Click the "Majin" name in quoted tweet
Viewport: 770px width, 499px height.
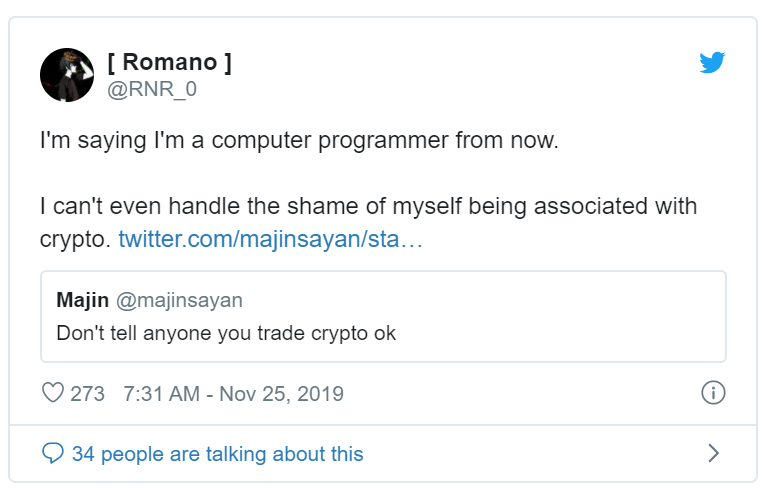[x=83, y=300]
